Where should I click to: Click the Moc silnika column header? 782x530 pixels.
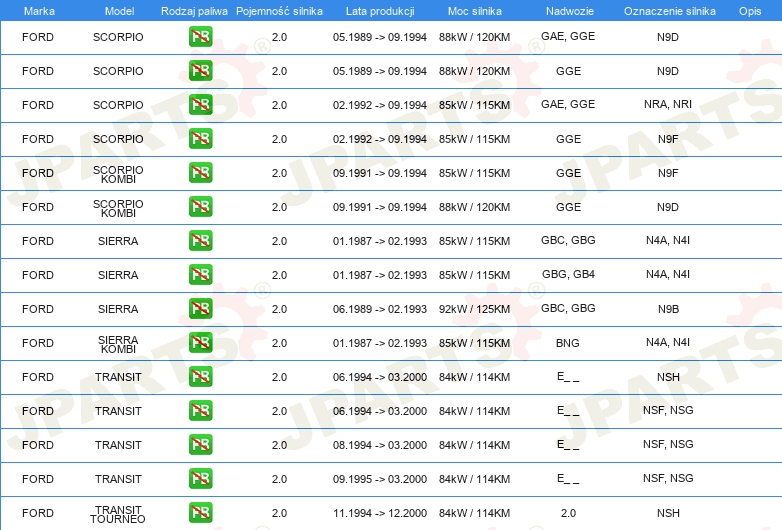475,11
